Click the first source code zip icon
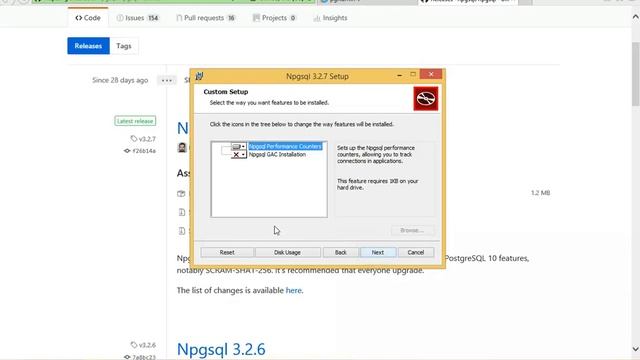640x360 pixels. (182, 212)
